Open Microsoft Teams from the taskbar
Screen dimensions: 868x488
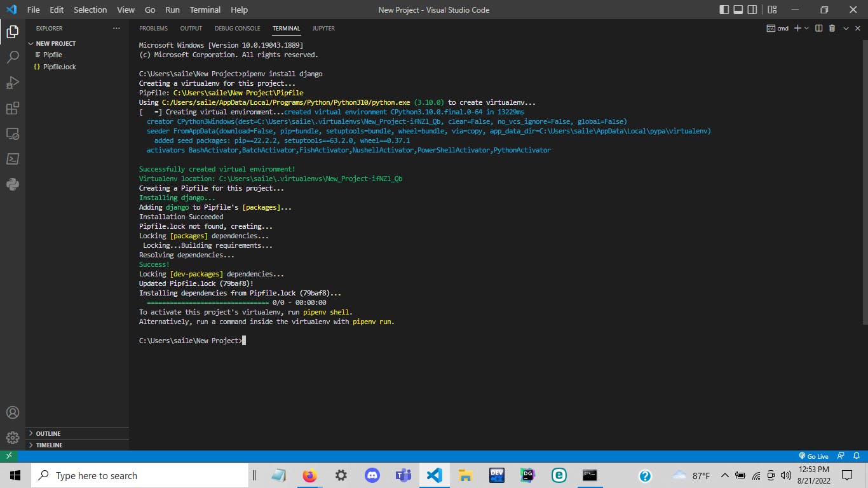point(403,475)
